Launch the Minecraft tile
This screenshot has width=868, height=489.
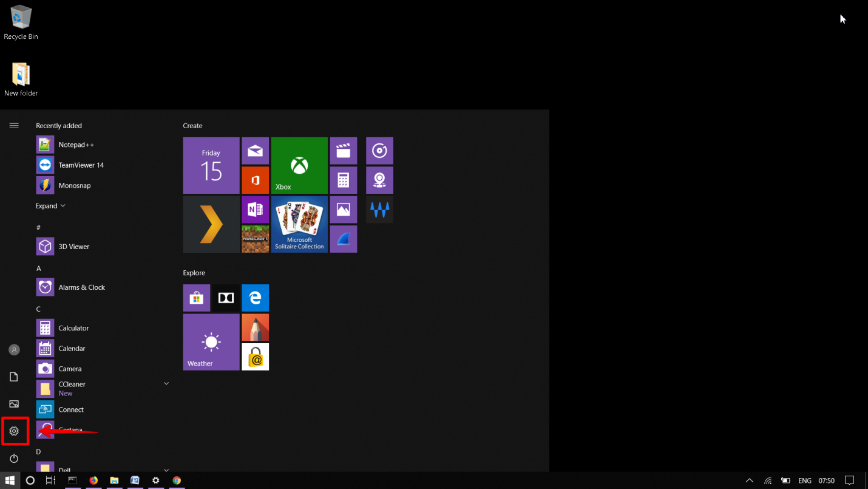pyautogui.click(x=255, y=239)
